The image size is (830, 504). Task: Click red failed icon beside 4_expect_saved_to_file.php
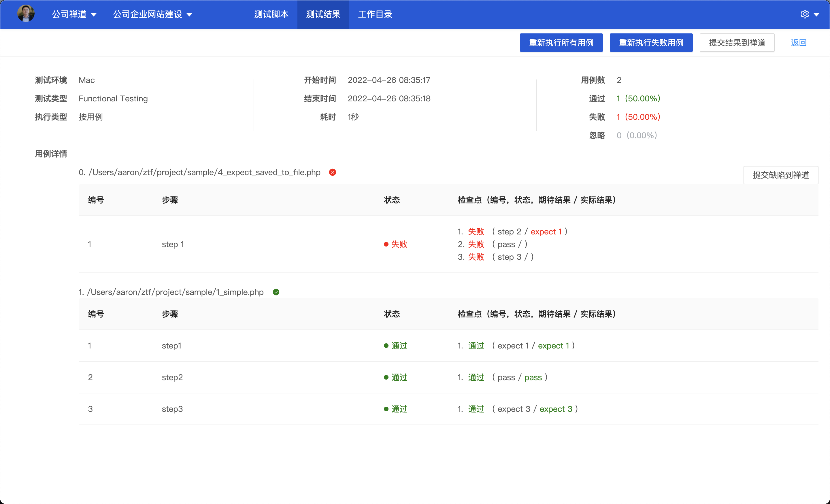(333, 173)
